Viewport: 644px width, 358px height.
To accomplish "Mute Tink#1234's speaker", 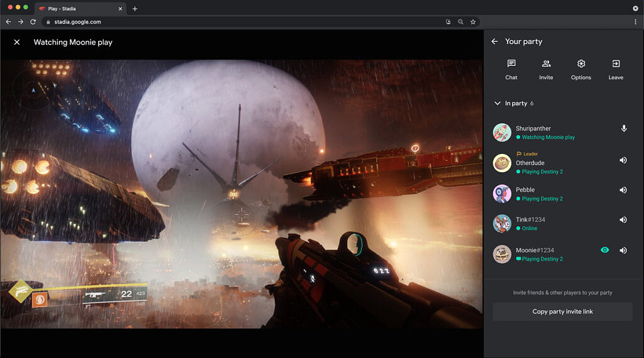I will tap(623, 220).
